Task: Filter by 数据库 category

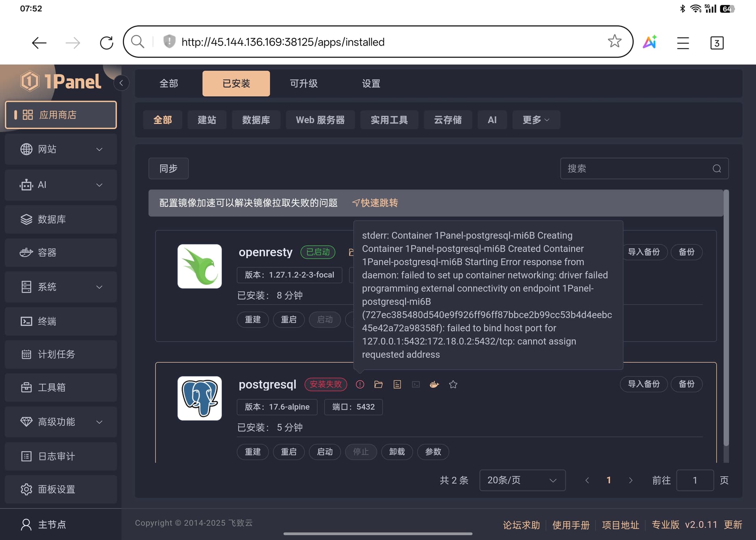Action: pos(256,120)
